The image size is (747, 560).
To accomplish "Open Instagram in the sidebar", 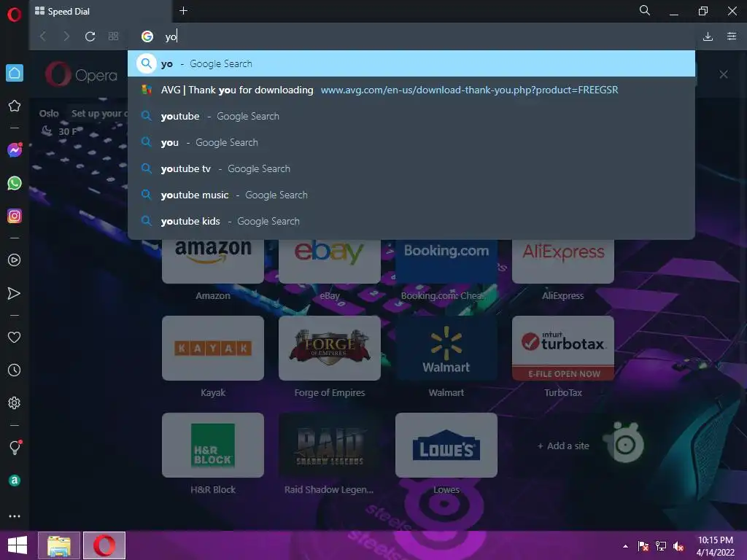I will click(15, 216).
